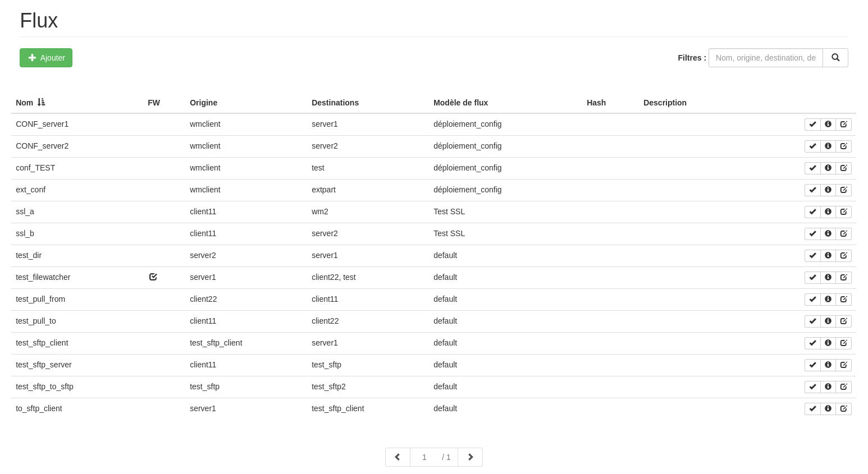This screenshot has width=868, height=474.
Task: Edit the to_sftp_client flux
Action: coord(844,409)
